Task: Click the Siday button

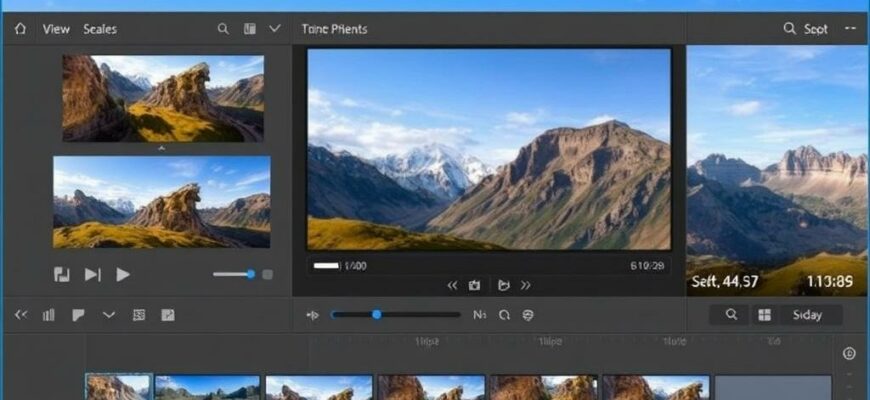Action: 809,315
